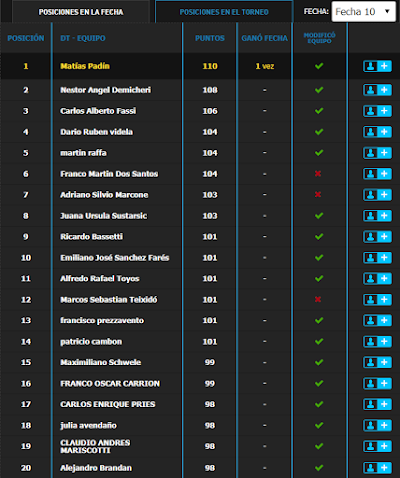Add Alejandro Brandan via user-plus icon
Image resolution: width=400 pixels, height=478 pixels.
tap(377, 468)
